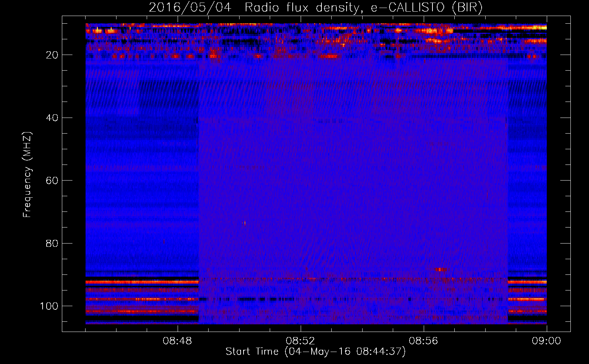Click the 60 frequency tick label
The height and width of the screenshot is (364, 589).
click(52, 181)
